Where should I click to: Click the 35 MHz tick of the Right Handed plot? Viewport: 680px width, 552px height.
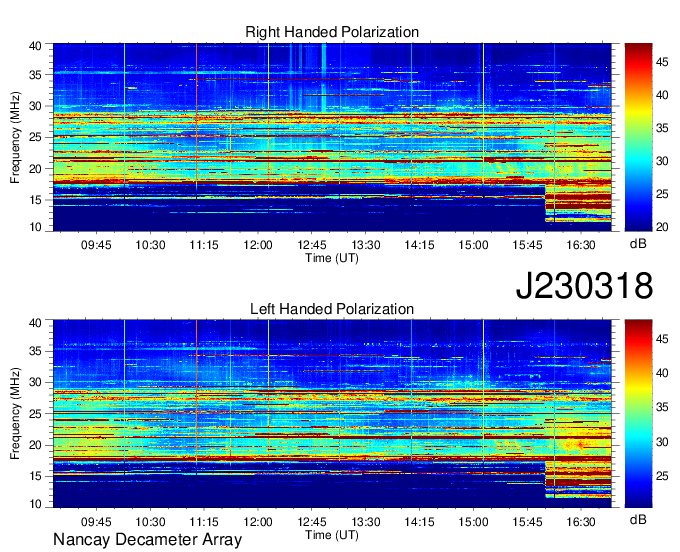35,75
